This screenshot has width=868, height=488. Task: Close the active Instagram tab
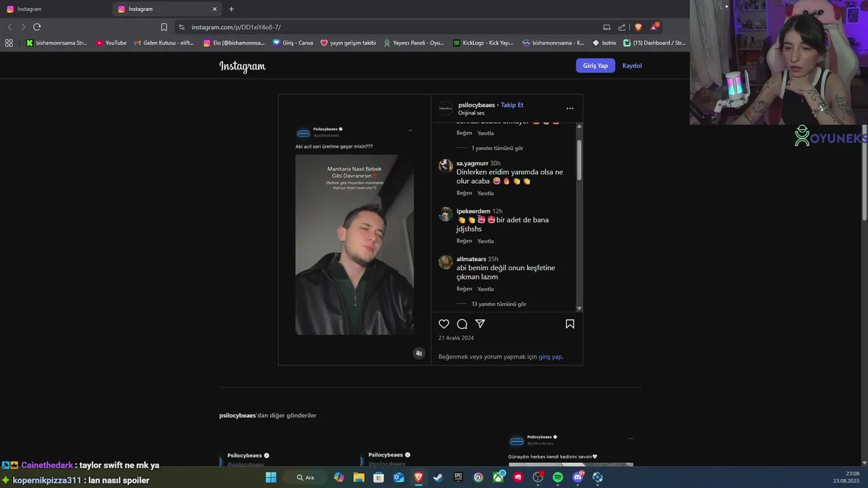click(215, 9)
